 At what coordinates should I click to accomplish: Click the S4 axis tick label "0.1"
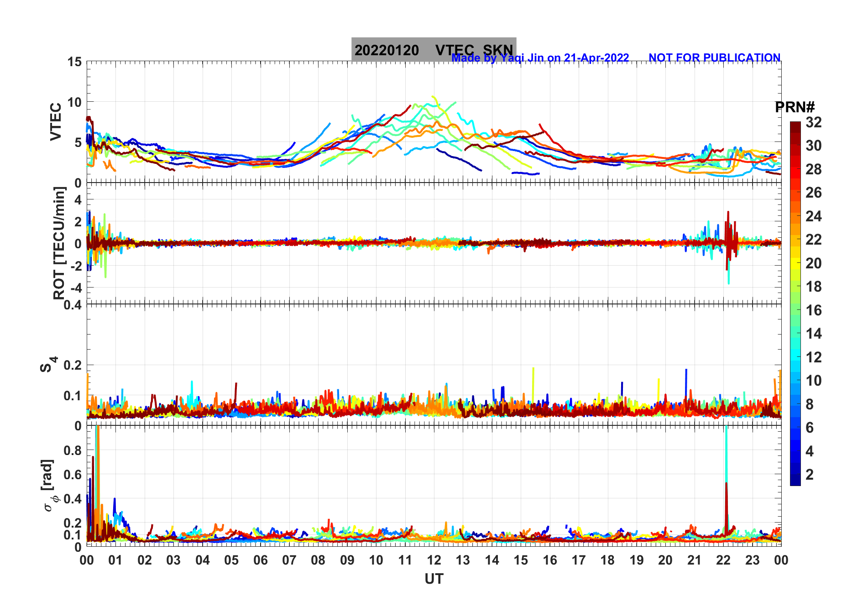tap(73, 396)
